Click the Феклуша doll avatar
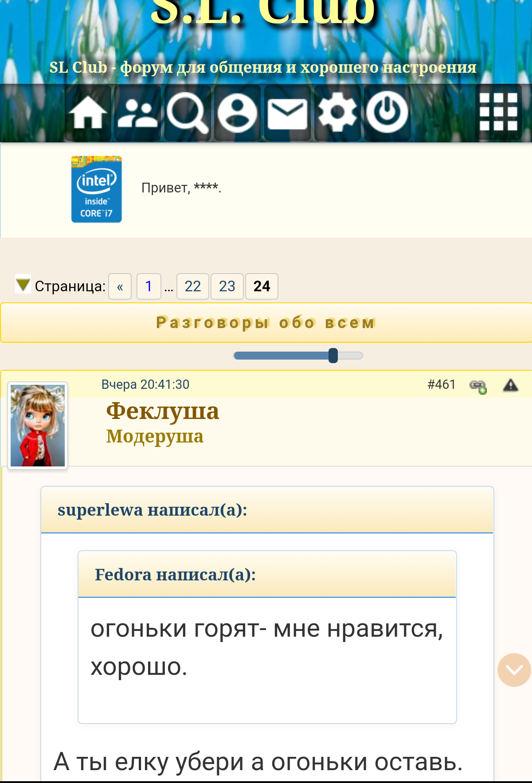The width and height of the screenshot is (532, 783). click(x=38, y=426)
